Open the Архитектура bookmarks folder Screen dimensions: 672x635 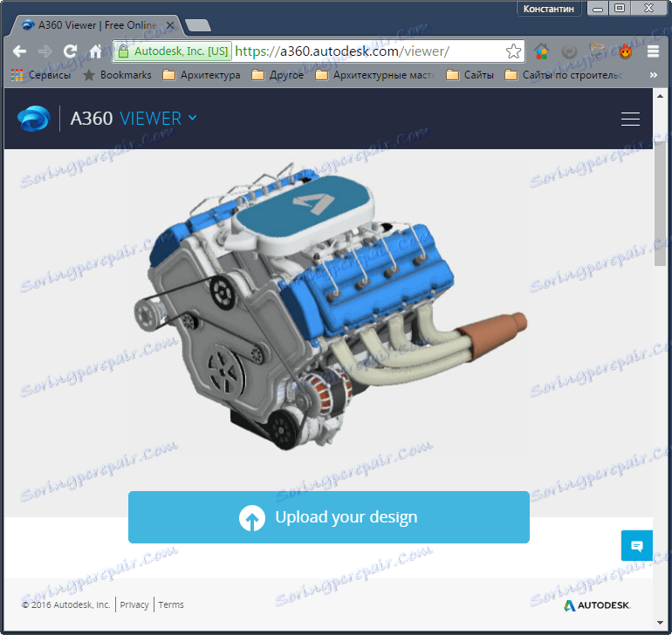[x=202, y=75]
